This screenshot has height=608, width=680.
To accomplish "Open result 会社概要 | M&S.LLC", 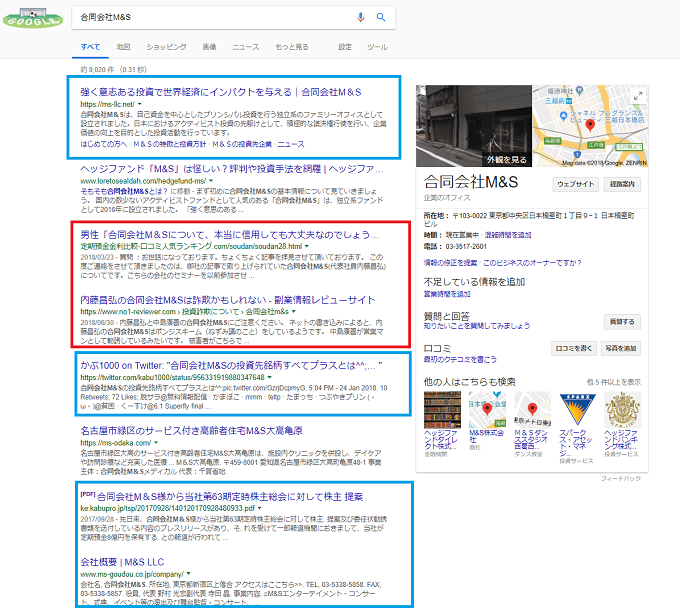I will [x=122, y=562].
